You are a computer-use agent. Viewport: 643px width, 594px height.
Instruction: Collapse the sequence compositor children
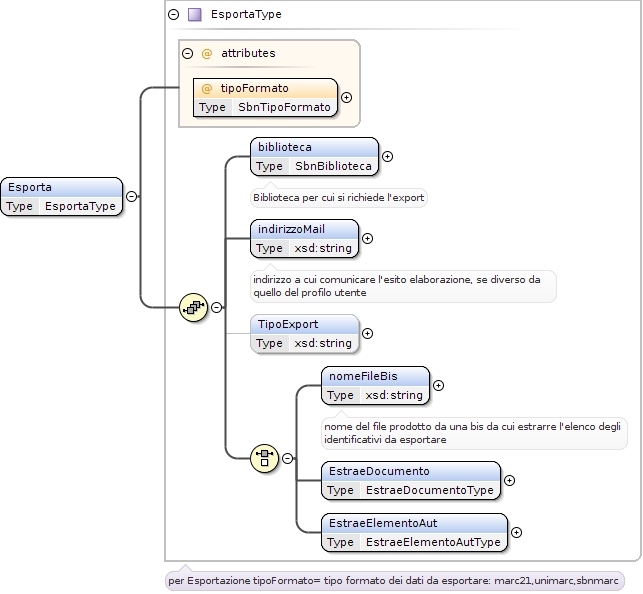pos(217,307)
